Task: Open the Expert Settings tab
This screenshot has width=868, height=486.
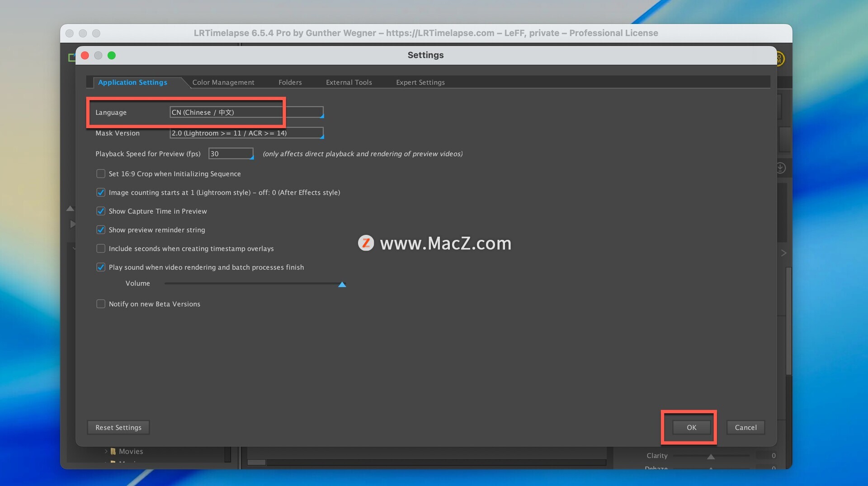Action: click(420, 82)
